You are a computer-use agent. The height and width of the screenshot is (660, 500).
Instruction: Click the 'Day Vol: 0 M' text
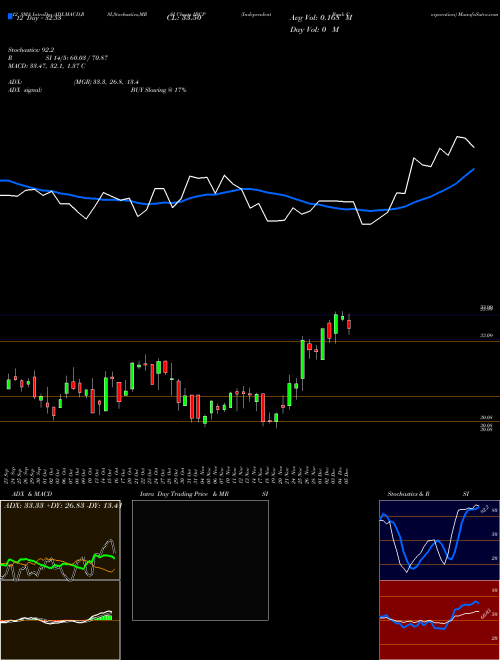pyautogui.click(x=314, y=30)
